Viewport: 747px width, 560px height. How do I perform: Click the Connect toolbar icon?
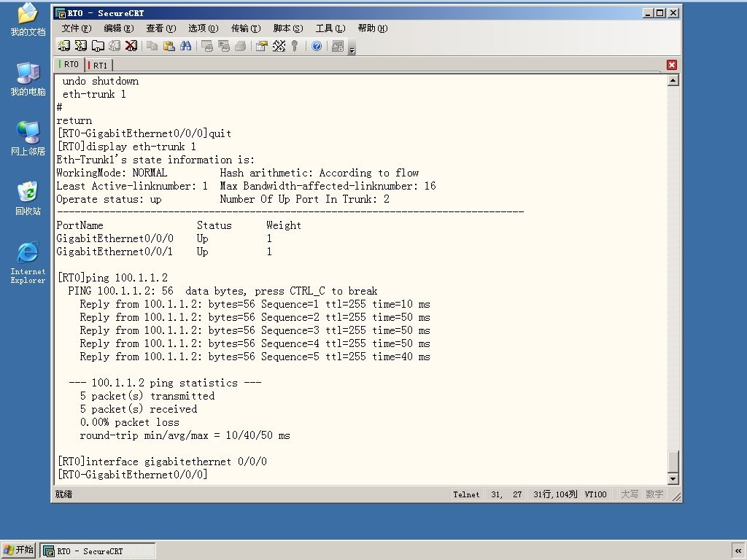pyautogui.click(x=64, y=46)
